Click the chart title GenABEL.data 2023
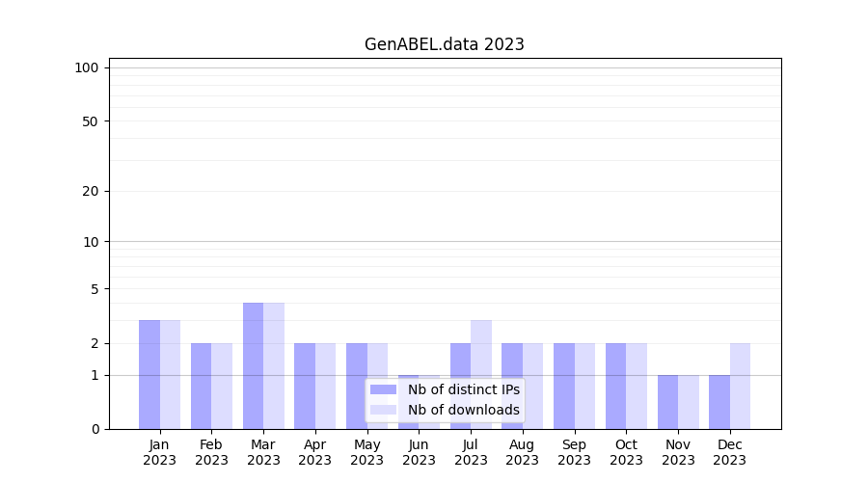 click(x=444, y=44)
